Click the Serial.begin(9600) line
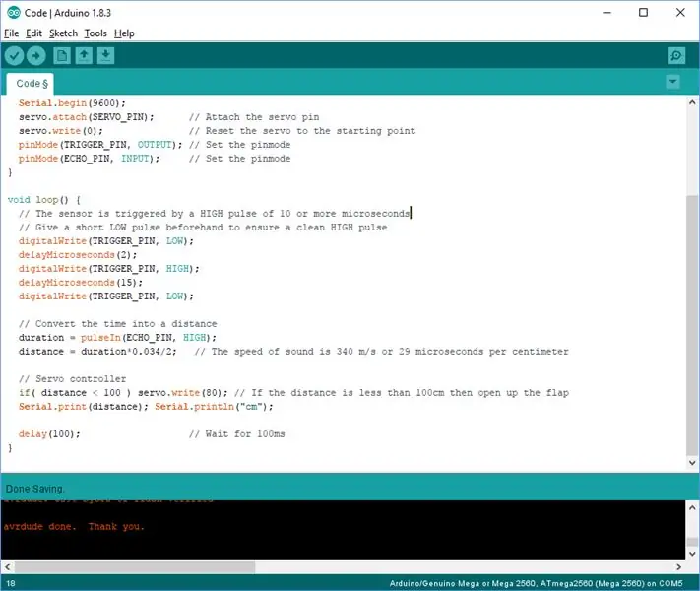The height and width of the screenshot is (591, 700). pyautogui.click(x=72, y=103)
